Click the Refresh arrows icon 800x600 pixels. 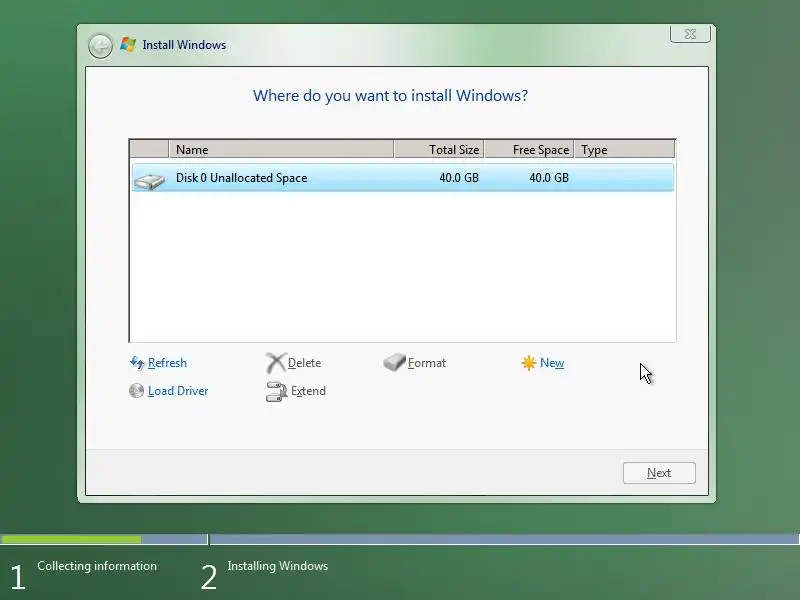pyautogui.click(x=137, y=363)
